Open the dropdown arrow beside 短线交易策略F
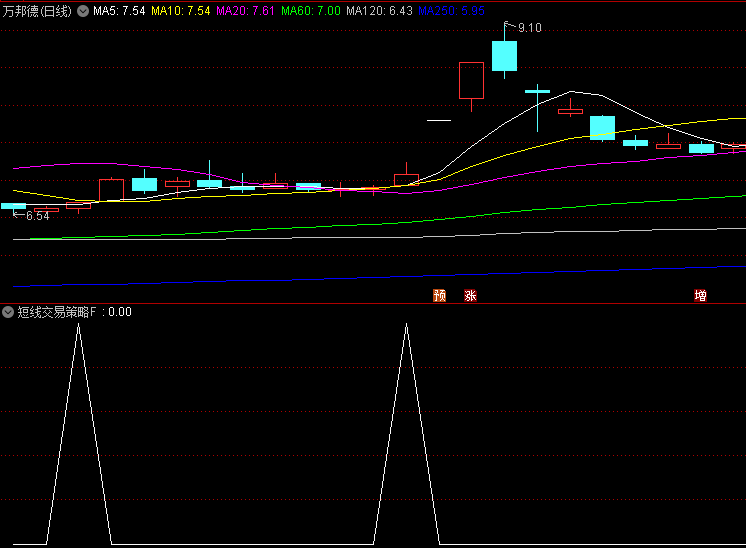 pos(9,312)
